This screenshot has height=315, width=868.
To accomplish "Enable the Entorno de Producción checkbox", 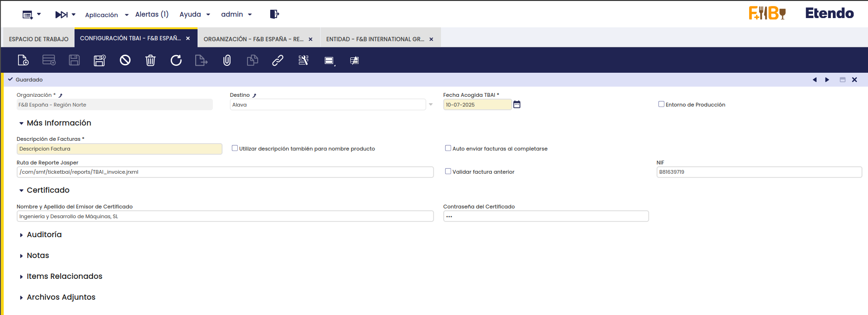I will pos(661,104).
